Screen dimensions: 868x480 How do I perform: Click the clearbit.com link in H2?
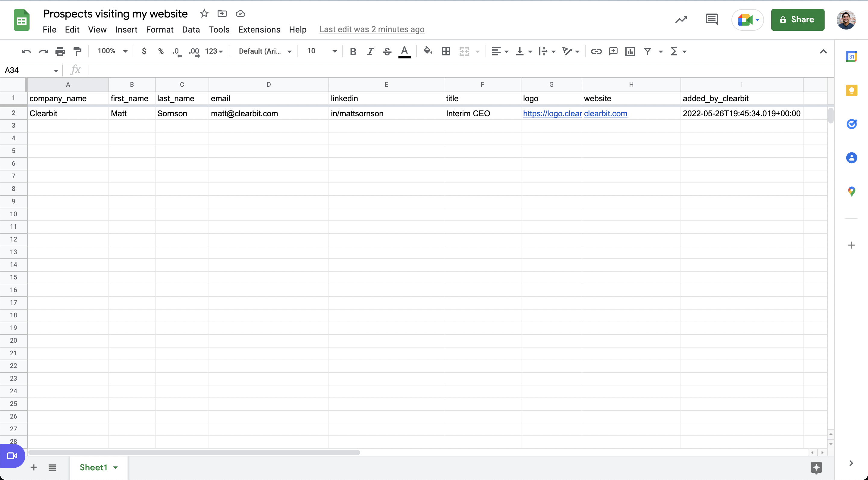[605, 114]
